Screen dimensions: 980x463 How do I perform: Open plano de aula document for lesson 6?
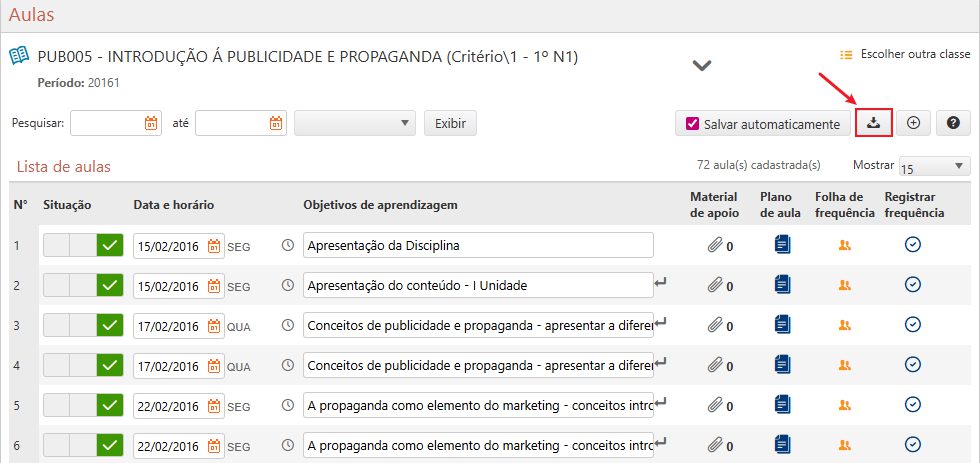click(x=782, y=444)
